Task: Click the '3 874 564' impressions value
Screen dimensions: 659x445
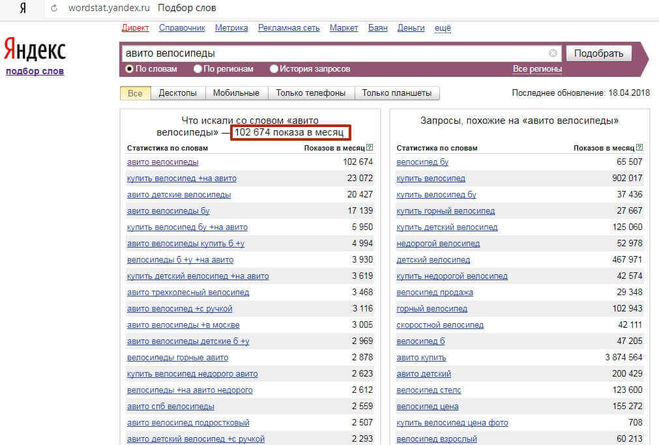Action: (x=624, y=358)
